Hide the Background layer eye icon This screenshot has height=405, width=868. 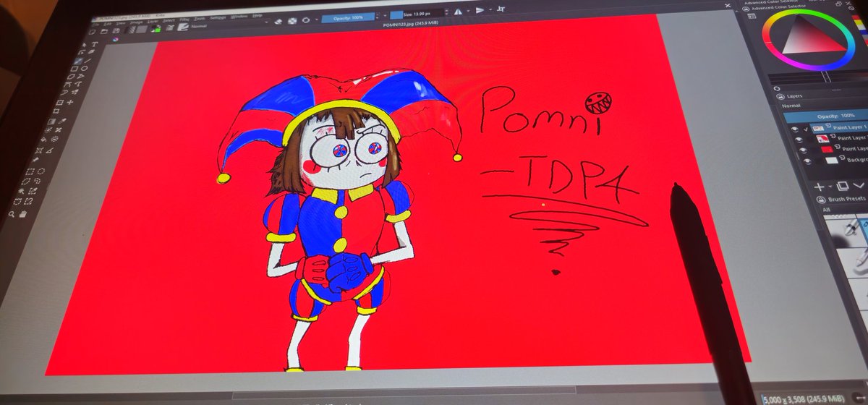click(807, 161)
